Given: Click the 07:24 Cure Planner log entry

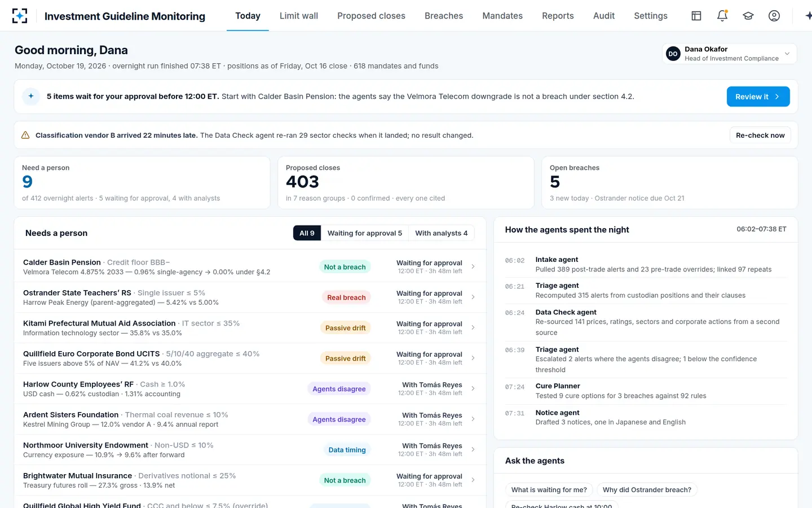Looking at the screenshot, I should click(x=646, y=391).
